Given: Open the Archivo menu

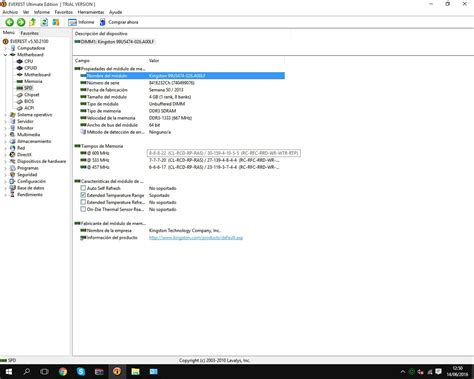Looking at the screenshot, I should (x=10, y=12).
